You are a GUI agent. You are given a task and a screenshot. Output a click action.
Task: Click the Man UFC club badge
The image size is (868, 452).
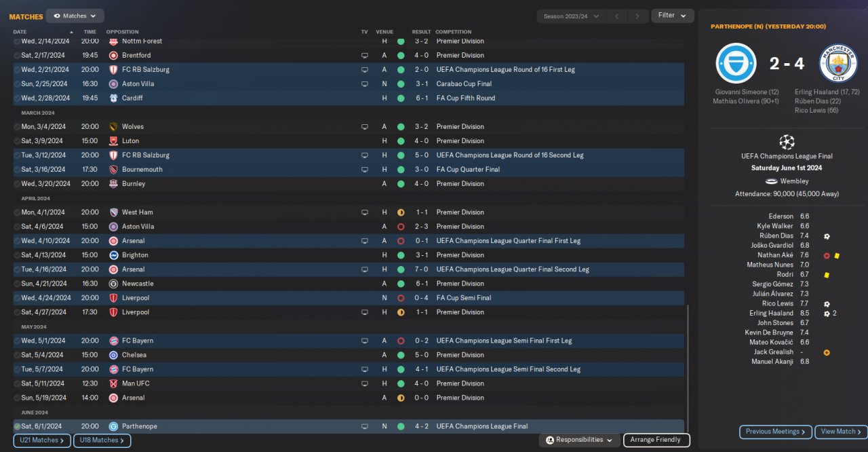pos(113,383)
